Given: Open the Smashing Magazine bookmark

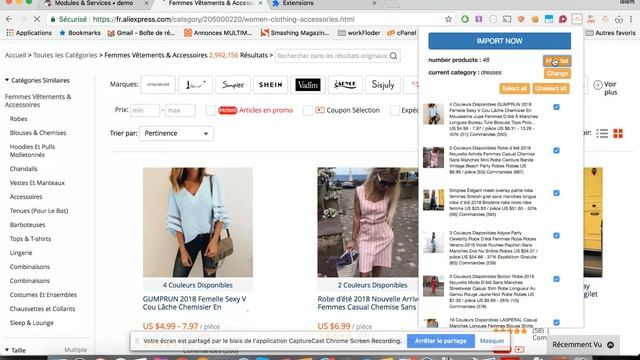Looking at the screenshot, I should 295,33.
